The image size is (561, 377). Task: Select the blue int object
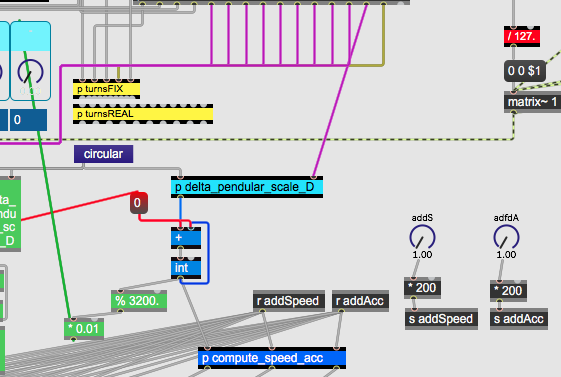coord(186,268)
